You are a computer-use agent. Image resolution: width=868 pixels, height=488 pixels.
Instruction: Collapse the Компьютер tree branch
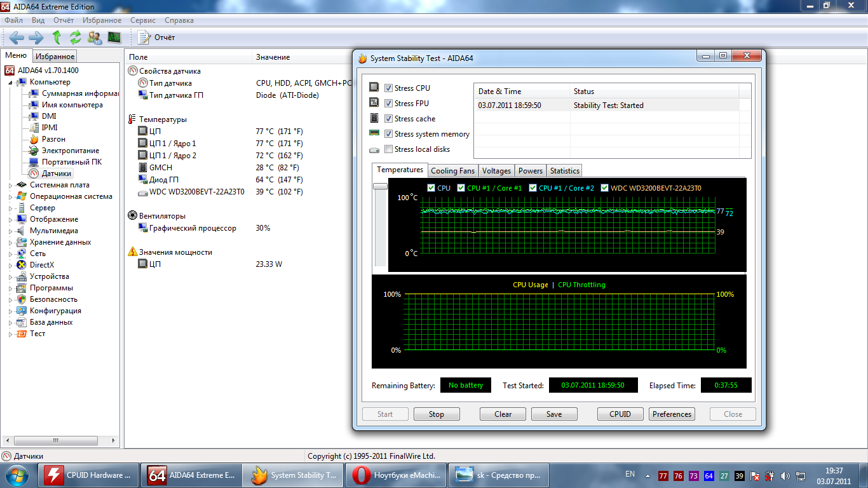(x=10, y=82)
